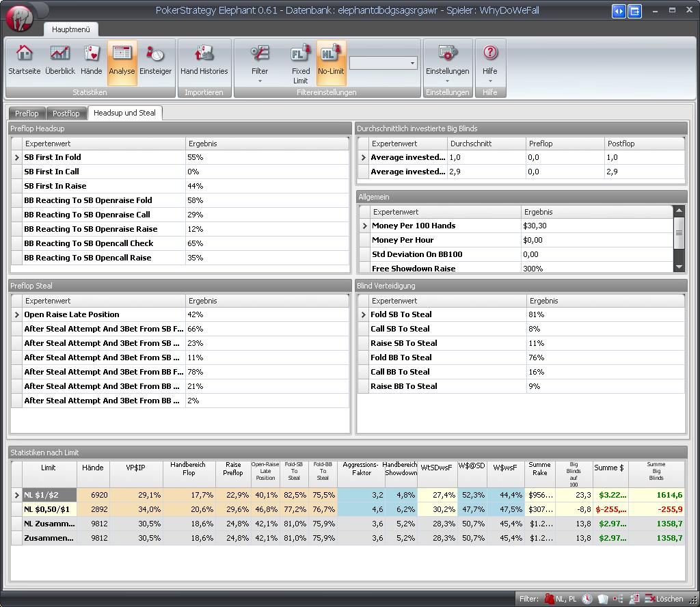Image resolution: width=700 pixels, height=607 pixels.
Task: Click the tree structure filter icon in status bar
Action: coord(618,599)
